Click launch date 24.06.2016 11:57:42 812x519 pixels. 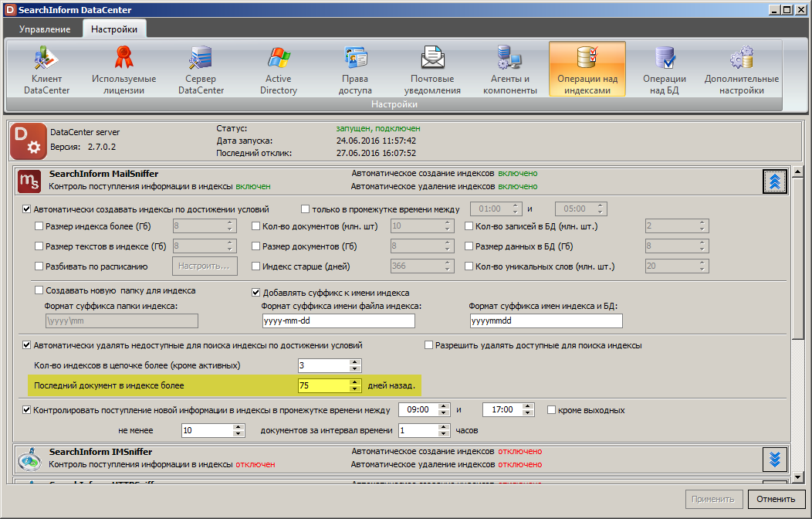pyautogui.click(x=376, y=141)
